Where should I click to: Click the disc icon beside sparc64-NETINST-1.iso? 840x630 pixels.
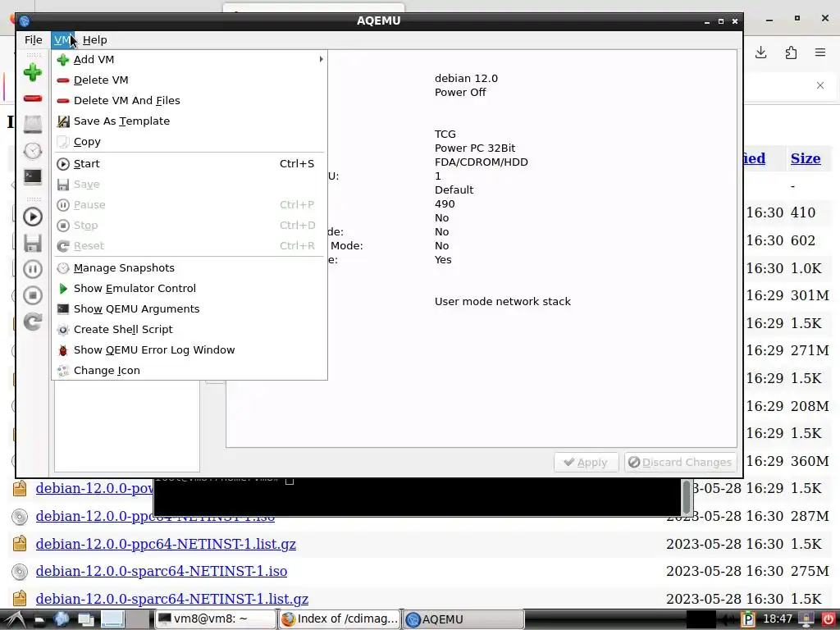point(20,572)
